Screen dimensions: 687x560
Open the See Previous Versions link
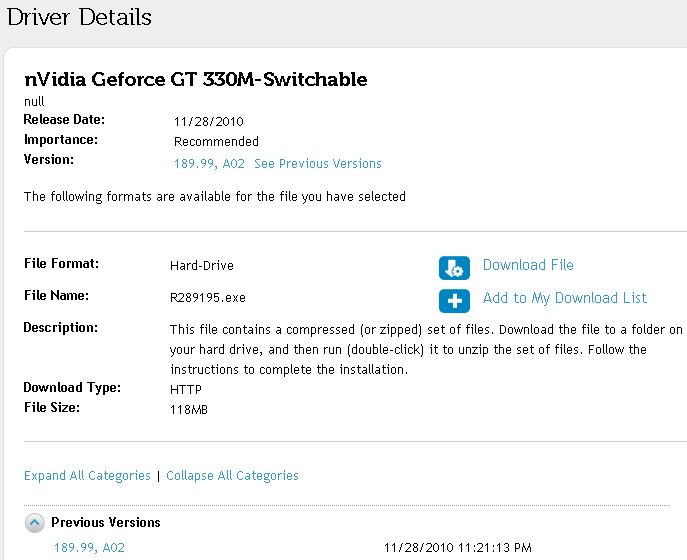pos(318,163)
